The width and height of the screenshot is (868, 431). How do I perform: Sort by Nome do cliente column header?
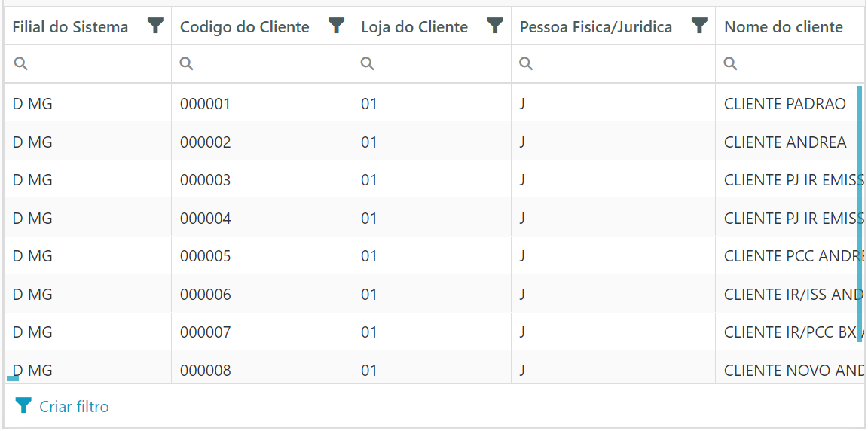point(784,27)
